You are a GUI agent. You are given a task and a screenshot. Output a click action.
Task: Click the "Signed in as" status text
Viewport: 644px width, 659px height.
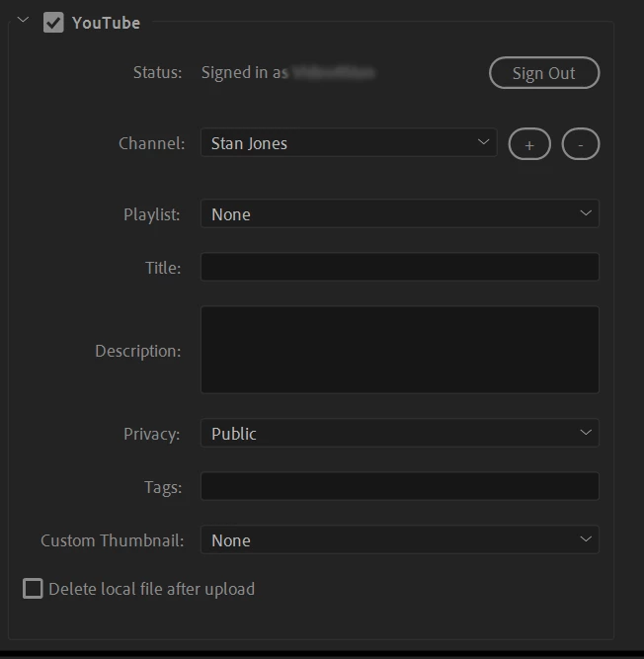pyautogui.click(x=245, y=73)
